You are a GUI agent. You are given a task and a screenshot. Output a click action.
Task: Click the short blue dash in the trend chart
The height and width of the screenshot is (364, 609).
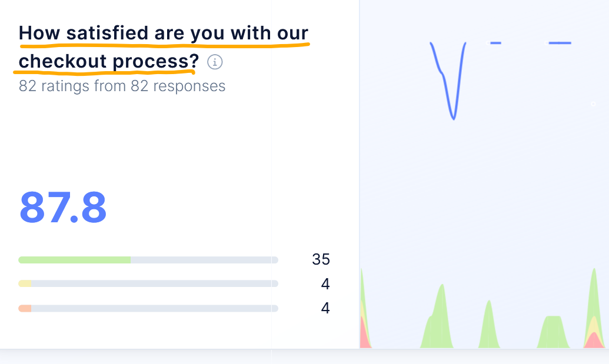tap(495, 43)
